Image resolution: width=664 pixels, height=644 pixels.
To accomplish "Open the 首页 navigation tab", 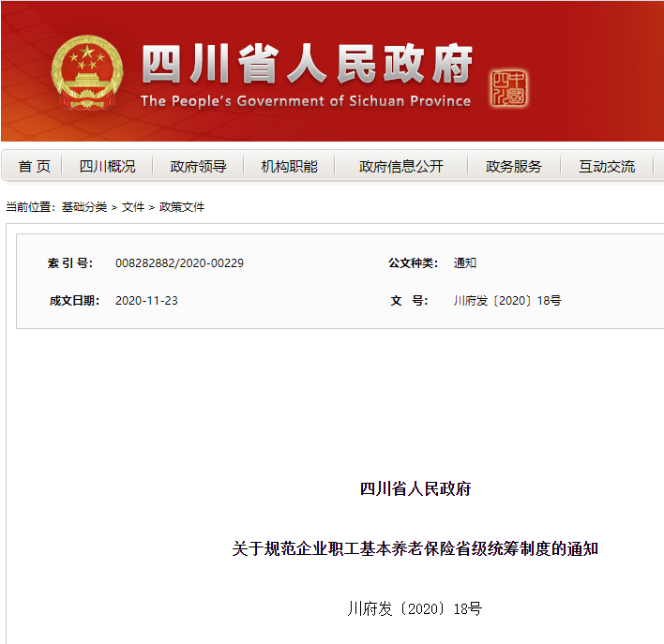I will 35,167.
